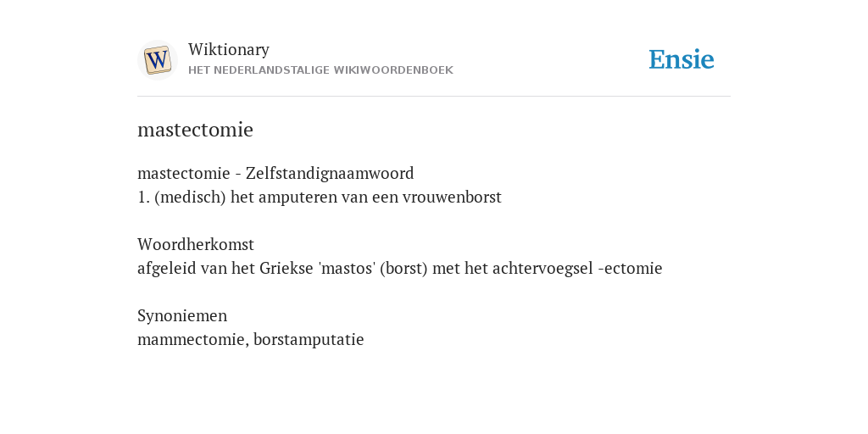Click the word 'Zelfstandignaamwoord'
The image size is (868, 434).
click(330, 173)
